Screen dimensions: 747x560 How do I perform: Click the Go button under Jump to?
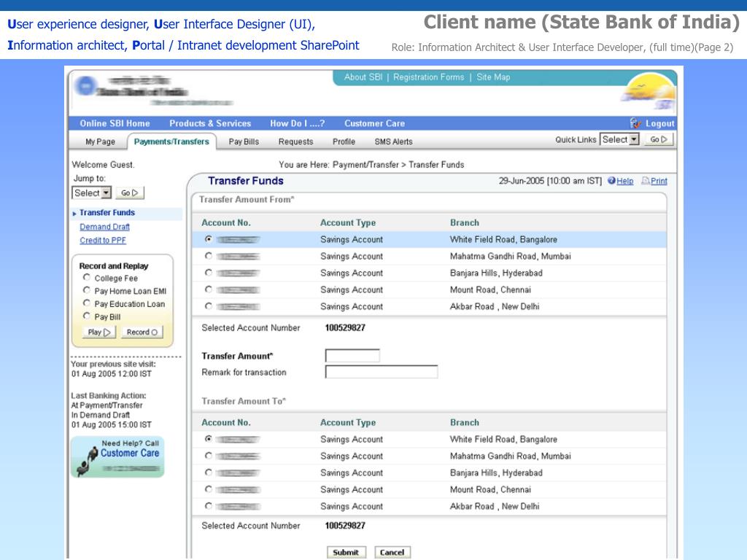[130, 192]
